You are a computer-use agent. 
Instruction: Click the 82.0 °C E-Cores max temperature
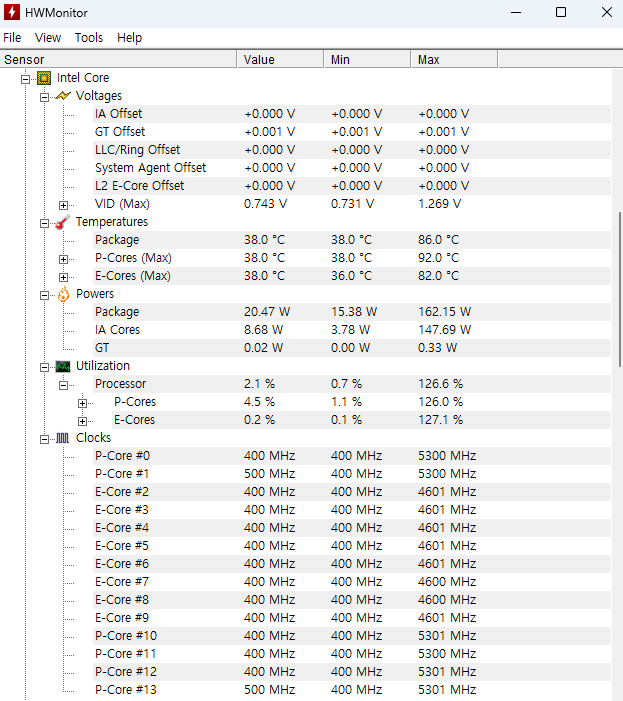(438, 276)
